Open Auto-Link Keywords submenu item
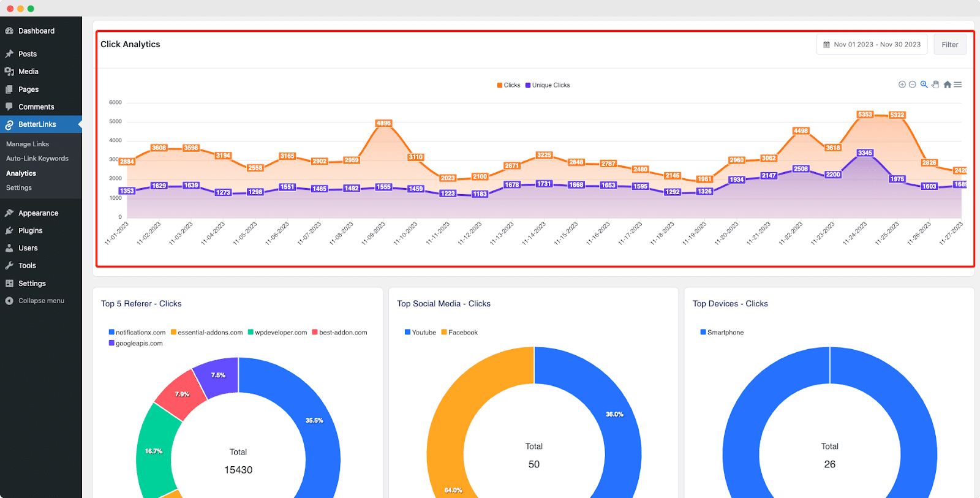 tap(37, 159)
